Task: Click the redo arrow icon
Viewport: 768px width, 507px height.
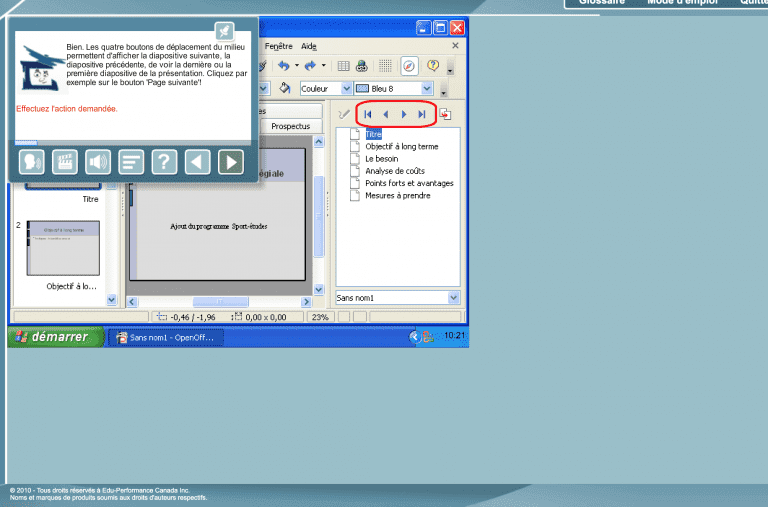Action: point(311,66)
